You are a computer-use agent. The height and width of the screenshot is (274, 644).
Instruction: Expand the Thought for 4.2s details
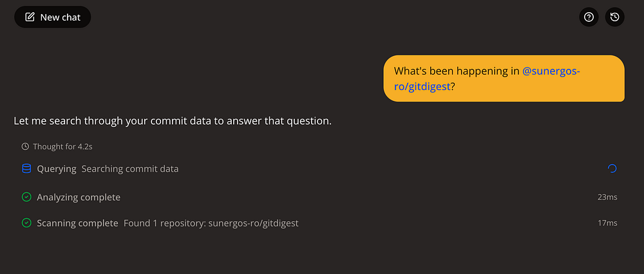(57, 147)
